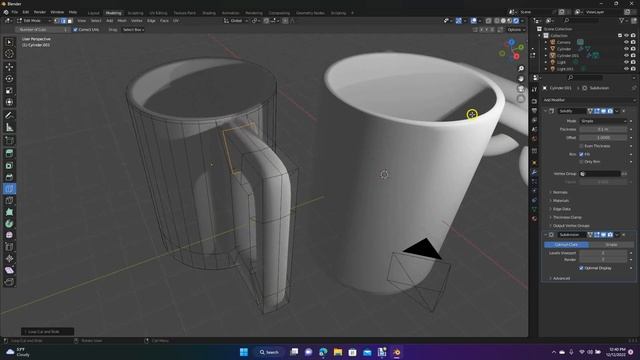
Task: Adjust the Offset value field
Action: (x=603, y=138)
